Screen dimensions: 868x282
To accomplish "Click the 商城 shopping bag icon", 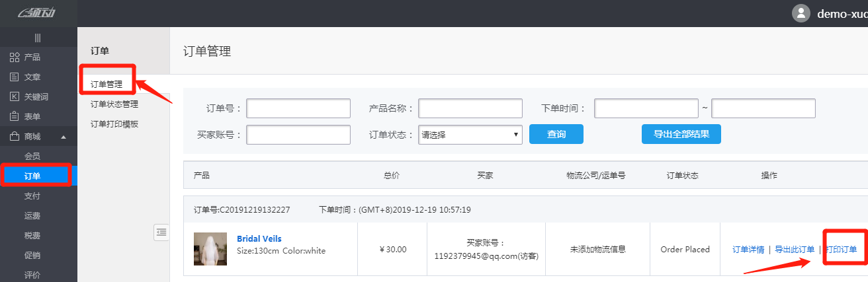I will [x=15, y=136].
